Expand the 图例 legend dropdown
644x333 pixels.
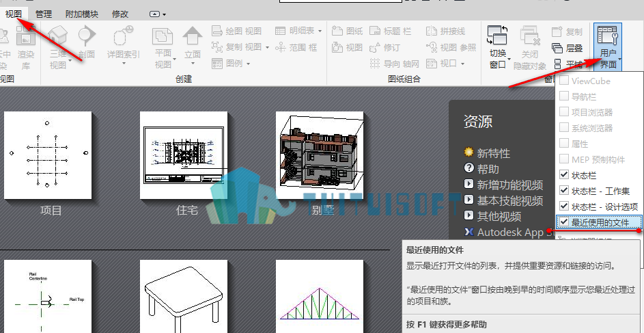248,64
